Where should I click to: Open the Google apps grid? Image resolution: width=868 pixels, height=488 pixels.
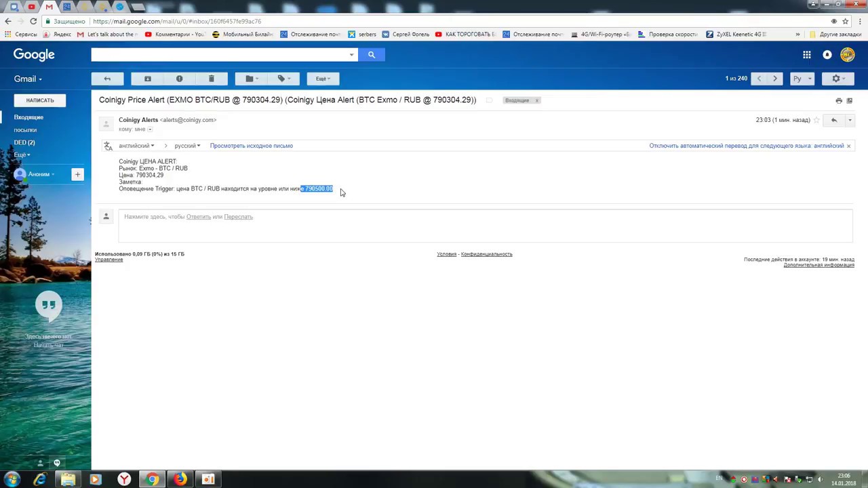point(806,55)
